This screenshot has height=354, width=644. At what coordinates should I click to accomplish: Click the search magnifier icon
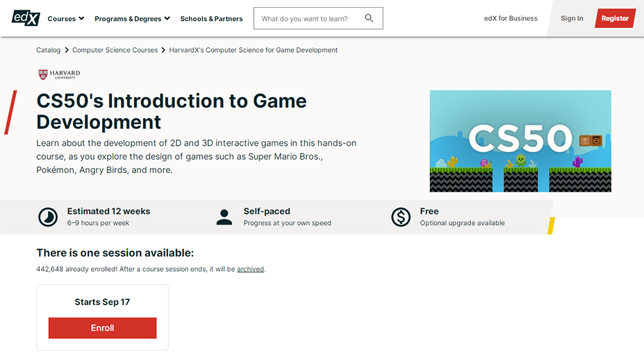[369, 18]
